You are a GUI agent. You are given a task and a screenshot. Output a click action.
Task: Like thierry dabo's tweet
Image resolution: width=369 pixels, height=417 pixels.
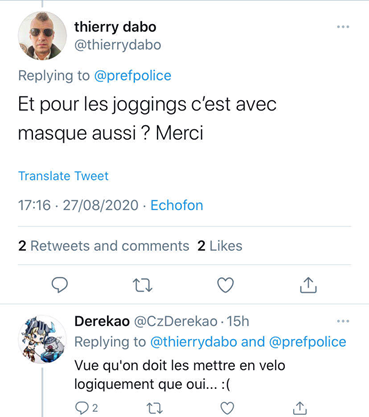(226, 285)
